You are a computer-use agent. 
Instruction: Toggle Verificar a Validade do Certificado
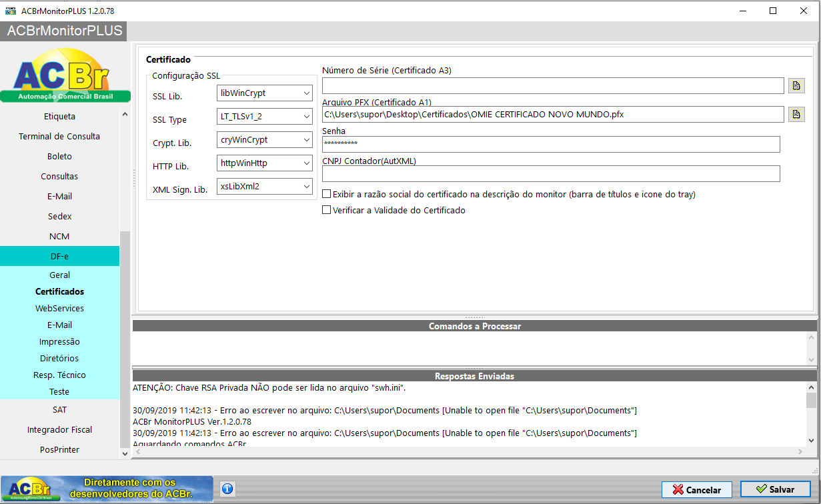click(x=327, y=209)
